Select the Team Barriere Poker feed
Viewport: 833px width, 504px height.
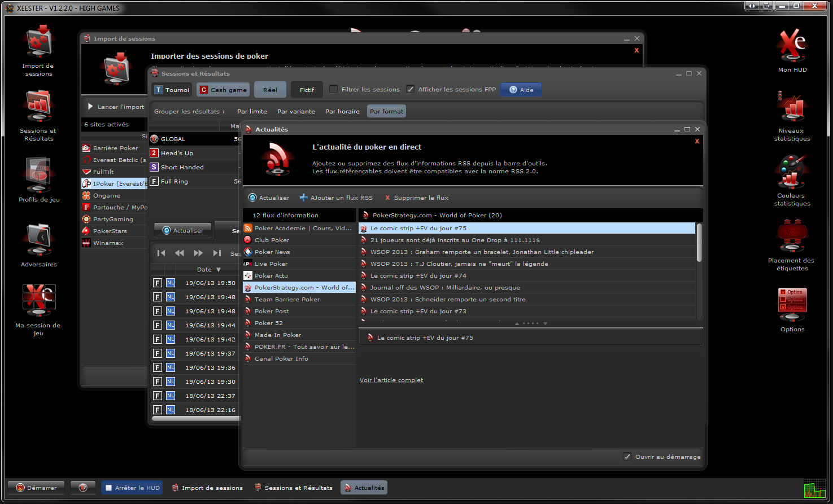click(x=299, y=299)
